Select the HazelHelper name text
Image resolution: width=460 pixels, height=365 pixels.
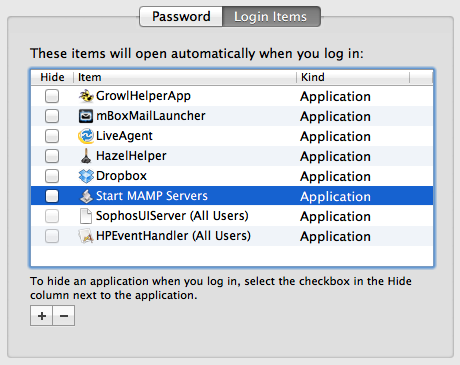[x=131, y=156]
